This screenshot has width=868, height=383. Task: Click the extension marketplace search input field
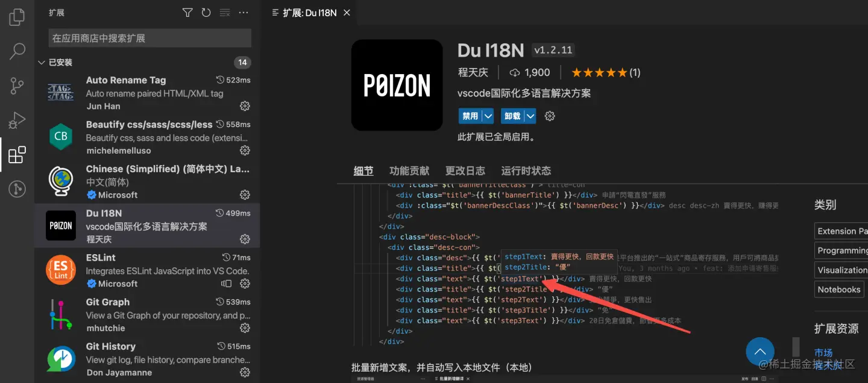(x=149, y=38)
